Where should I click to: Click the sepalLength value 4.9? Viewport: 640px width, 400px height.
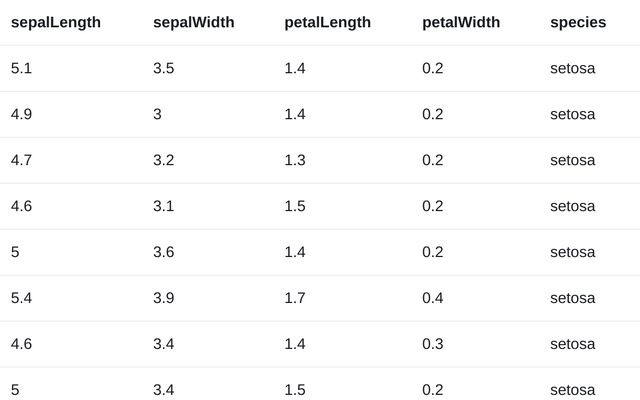tap(22, 114)
